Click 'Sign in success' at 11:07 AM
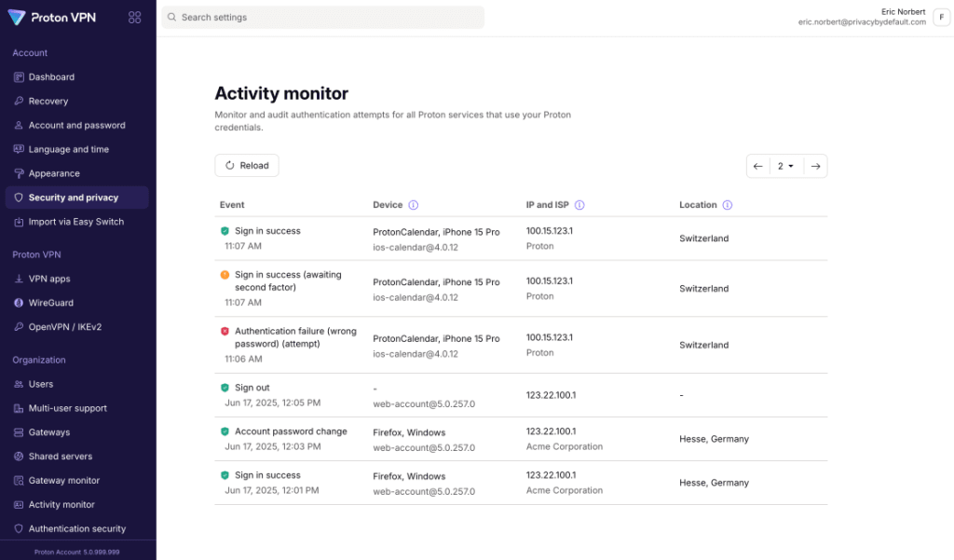 [x=267, y=231]
